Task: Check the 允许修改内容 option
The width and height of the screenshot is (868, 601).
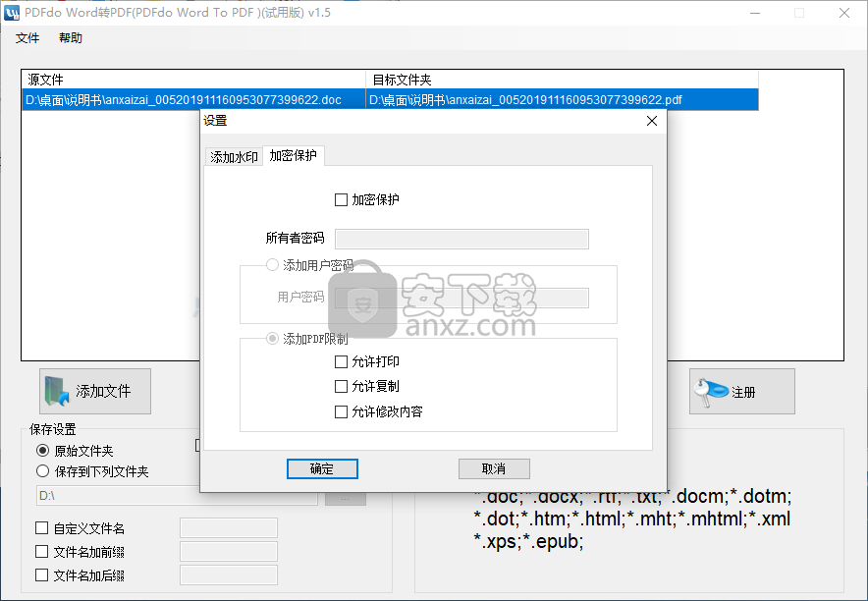Action: [341, 411]
